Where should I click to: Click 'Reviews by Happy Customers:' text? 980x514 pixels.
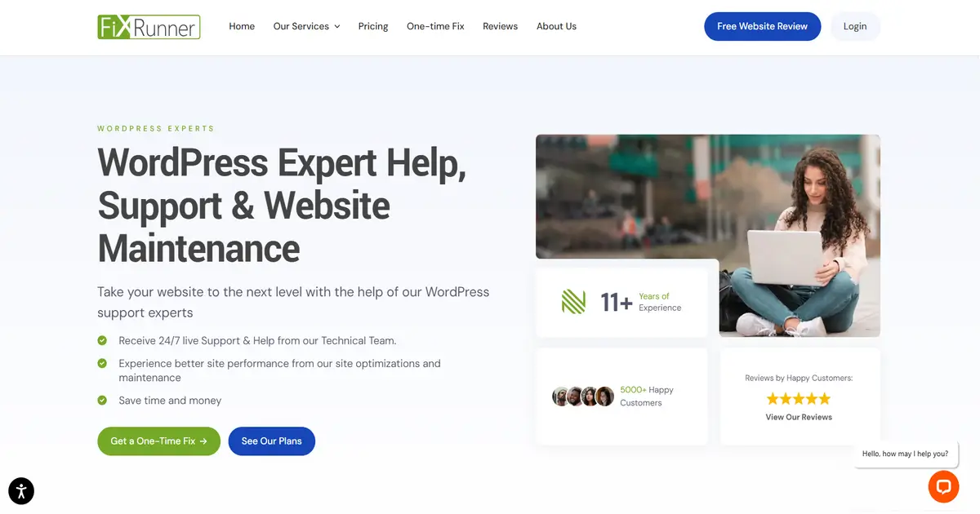[x=799, y=379]
